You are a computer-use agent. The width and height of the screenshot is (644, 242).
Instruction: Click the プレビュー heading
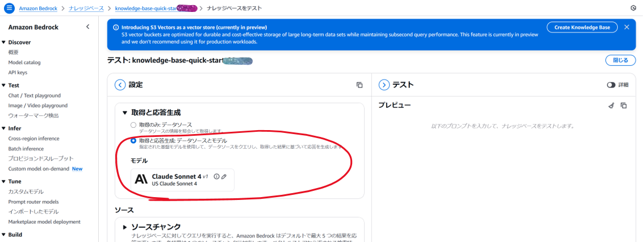394,106
